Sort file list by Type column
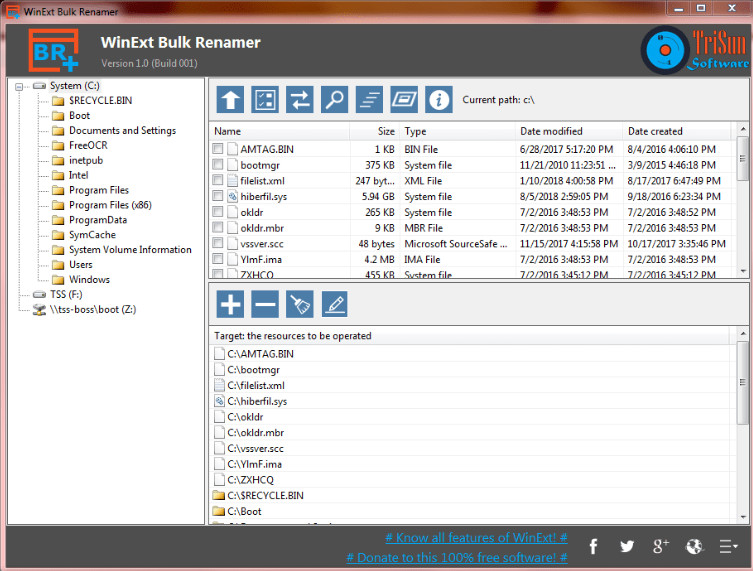This screenshot has height=571, width=753. click(458, 131)
